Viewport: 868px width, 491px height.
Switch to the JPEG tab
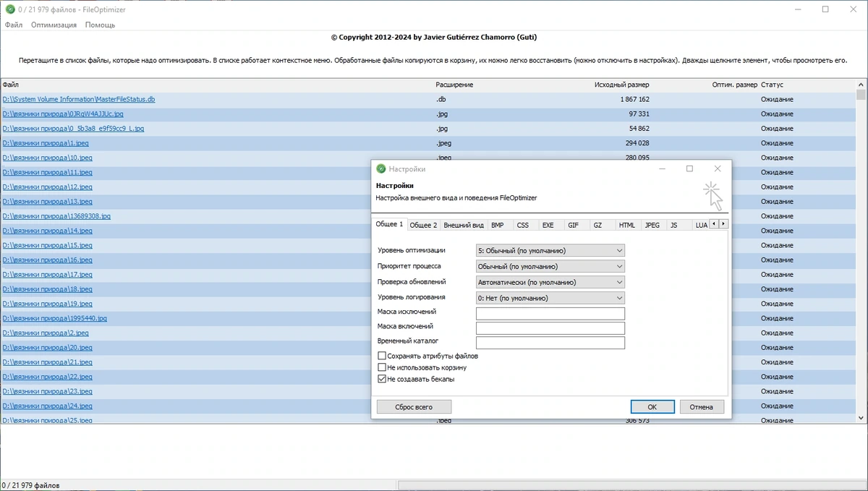tap(652, 226)
